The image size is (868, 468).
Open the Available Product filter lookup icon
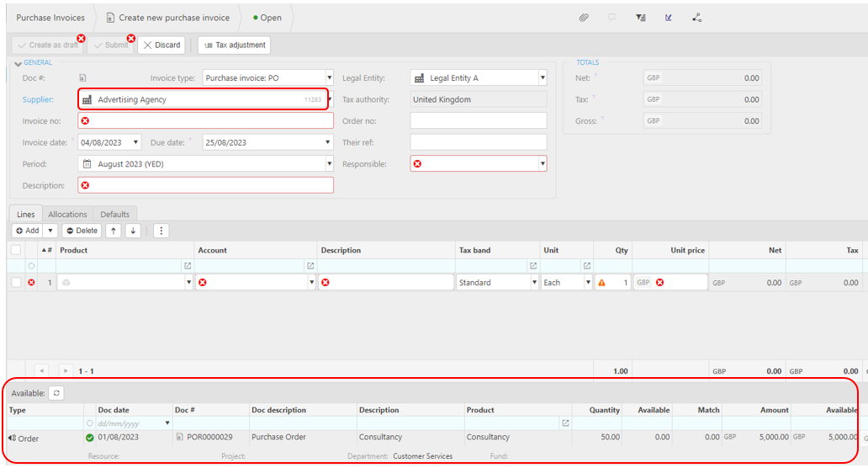tap(565, 423)
